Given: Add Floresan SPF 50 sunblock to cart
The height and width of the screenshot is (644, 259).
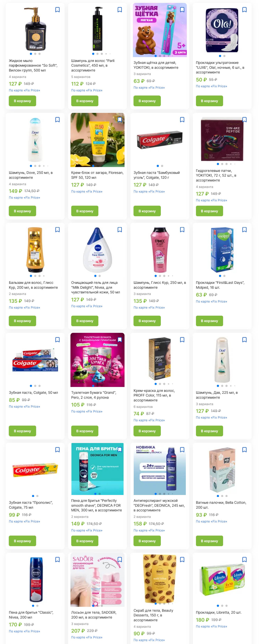Looking at the screenshot, I should (x=85, y=211).
